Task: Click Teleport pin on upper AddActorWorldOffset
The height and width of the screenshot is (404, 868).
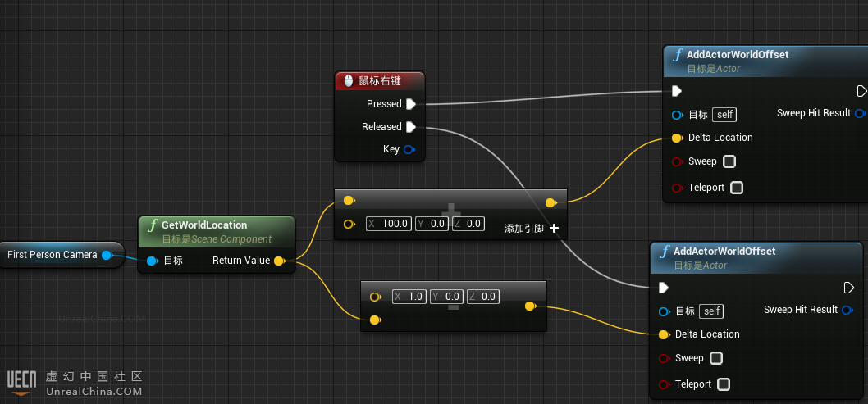Action: click(x=677, y=188)
